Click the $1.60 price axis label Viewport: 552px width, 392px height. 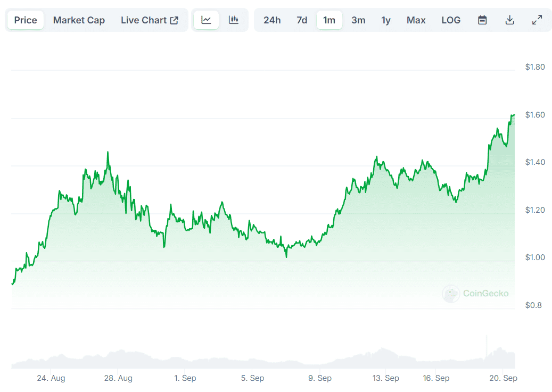pos(534,115)
